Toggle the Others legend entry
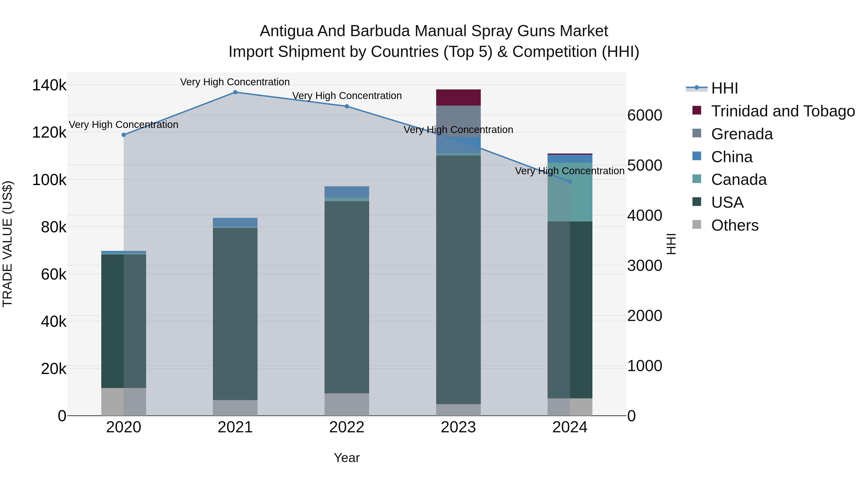The width and height of the screenshot is (868, 488). 725,225
